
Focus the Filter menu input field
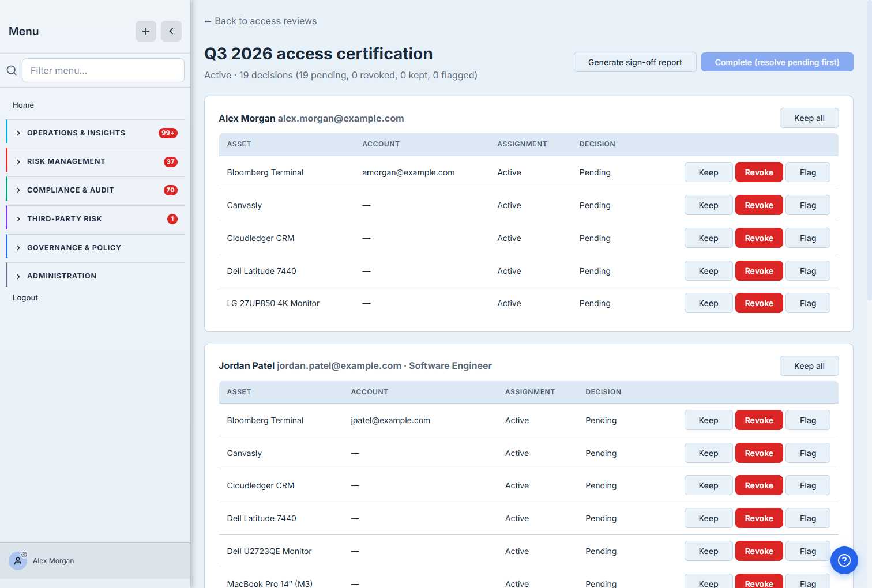pos(103,70)
